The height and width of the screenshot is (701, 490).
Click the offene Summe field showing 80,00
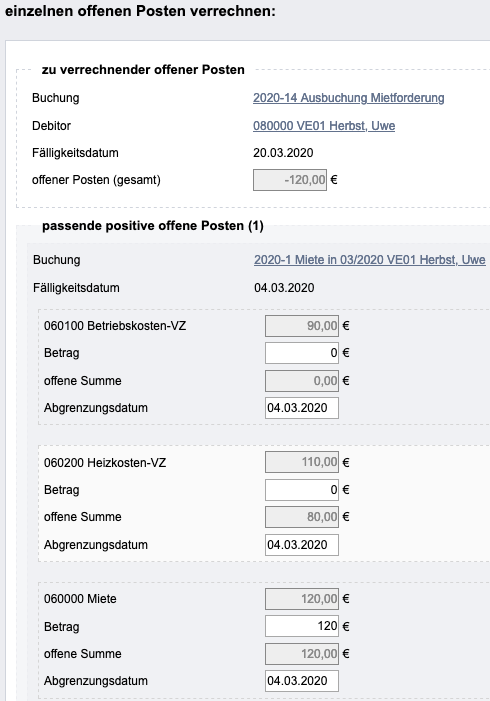coord(302,517)
